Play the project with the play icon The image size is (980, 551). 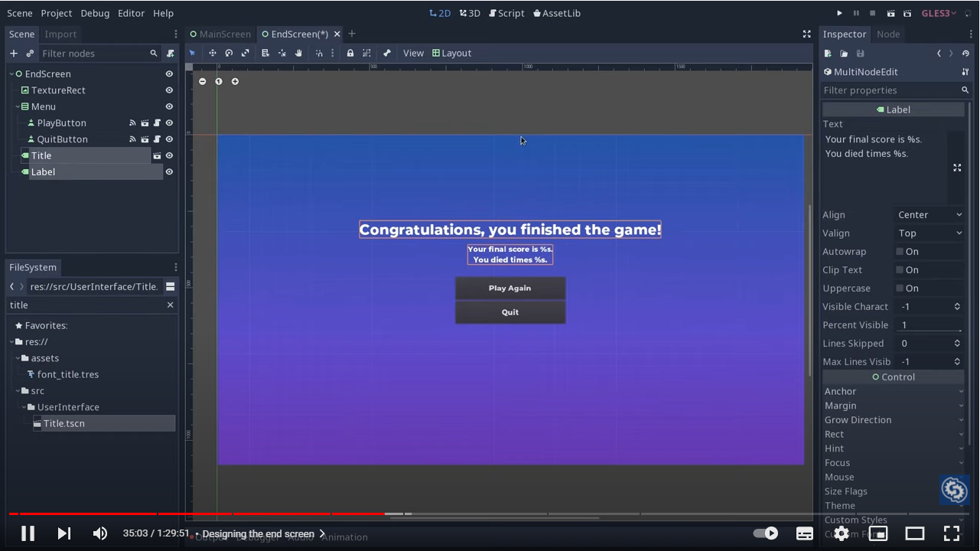click(839, 13)
